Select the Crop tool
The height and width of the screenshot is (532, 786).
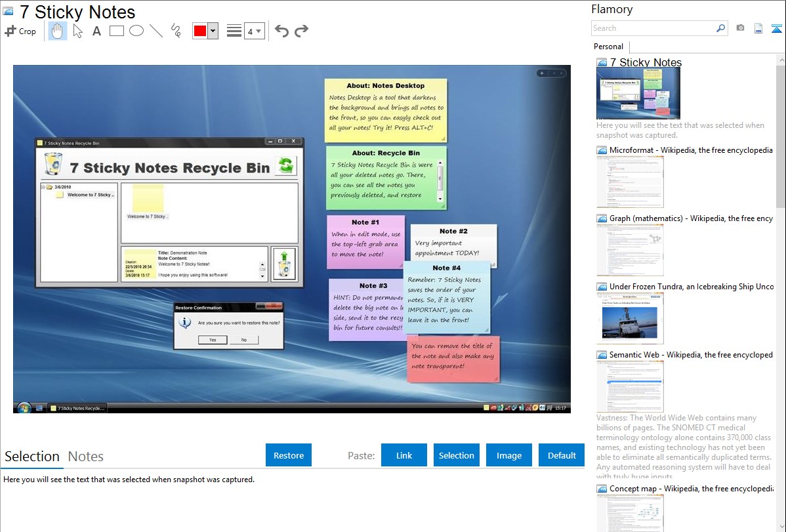pyautogui.click(x=20, y=31)
